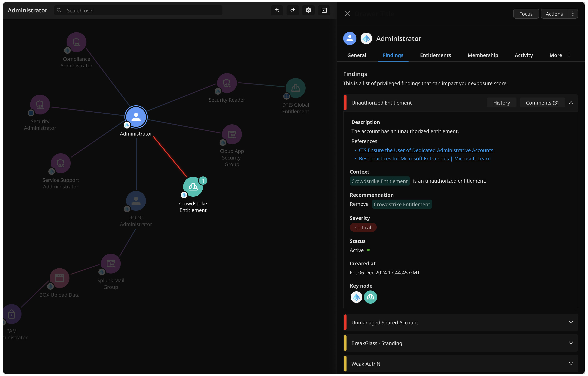The height and width of the screenshot is (376, 588).
Task: Open the Membership tab
Action: (x=483, y=55)
